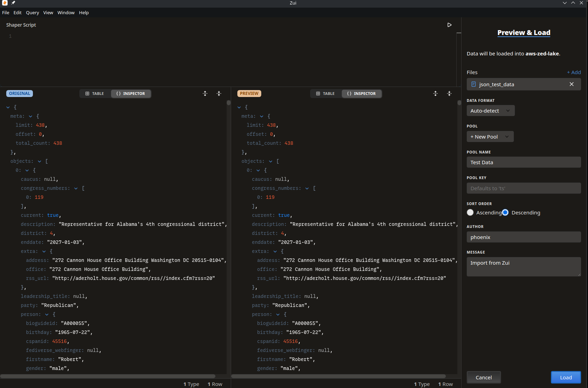Switch Original pane to Table view

(95, 94)
